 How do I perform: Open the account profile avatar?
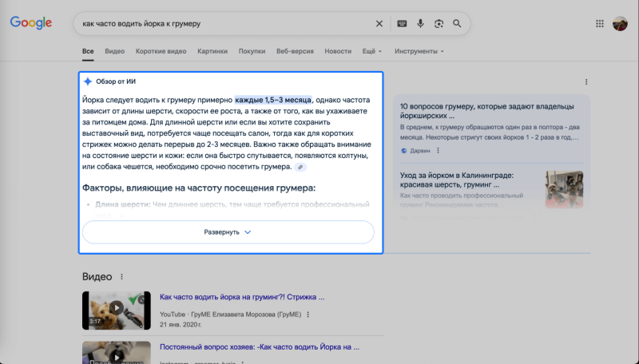tap(620, 24)
